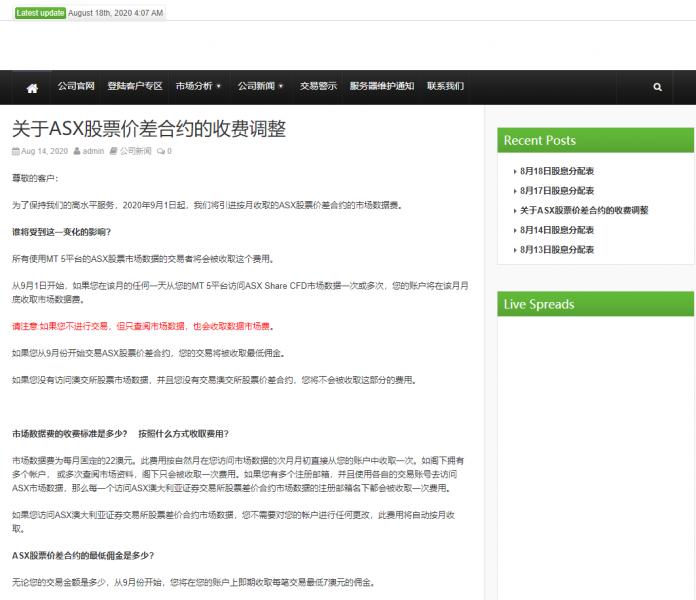Open 服务器维护通知 in the navigation bar

(x=382, y=86)
